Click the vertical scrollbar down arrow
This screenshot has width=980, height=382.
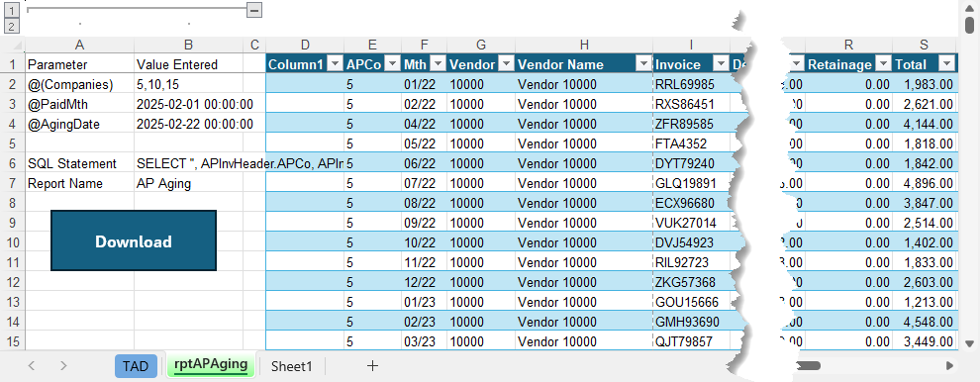969,343
